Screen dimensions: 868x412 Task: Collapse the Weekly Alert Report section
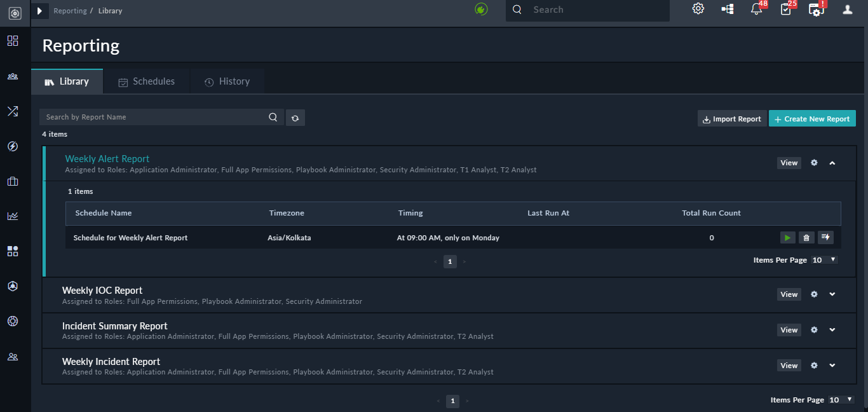point(832,163)
